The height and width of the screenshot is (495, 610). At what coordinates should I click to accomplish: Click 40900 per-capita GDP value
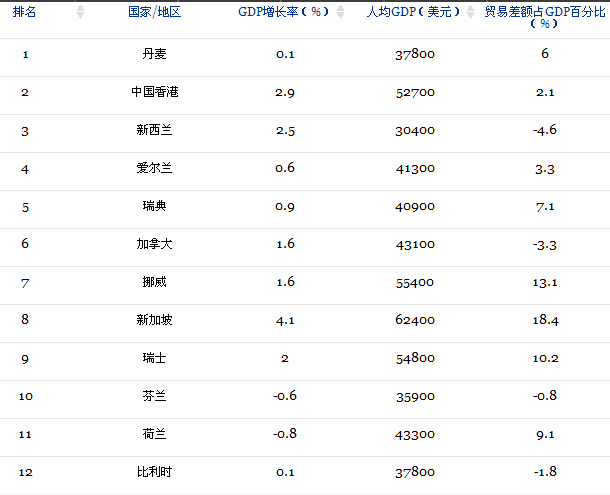[415, 206]
